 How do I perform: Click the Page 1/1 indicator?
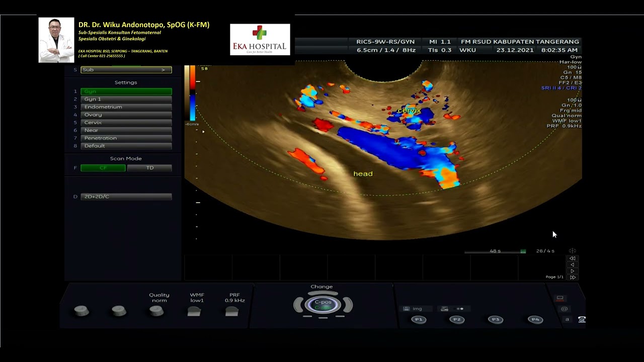pyautogui.click(x=554, y=277)
